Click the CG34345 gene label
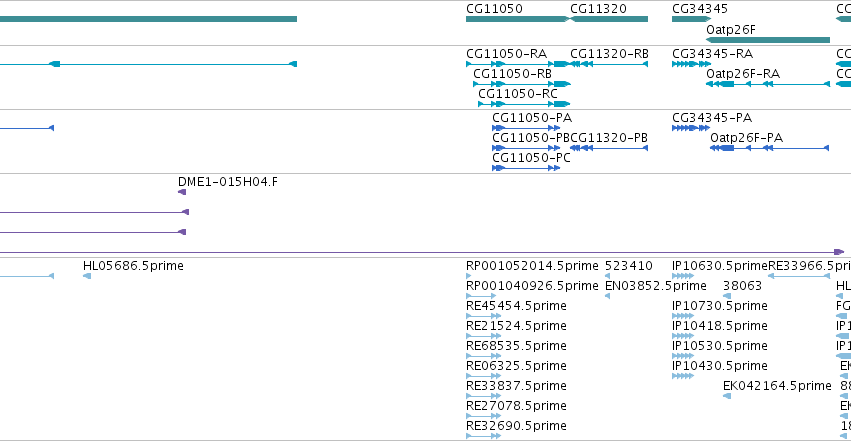Image resolution: width=851 pixels, height=441 pixels. (700, 9)
